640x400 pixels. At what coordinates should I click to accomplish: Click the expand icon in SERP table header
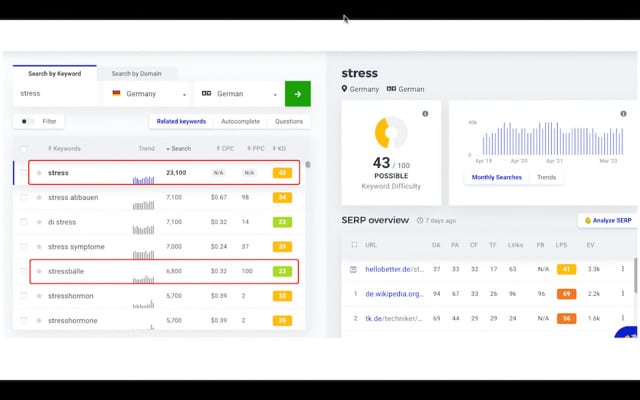pyautogui.click(x=353, y=244)
